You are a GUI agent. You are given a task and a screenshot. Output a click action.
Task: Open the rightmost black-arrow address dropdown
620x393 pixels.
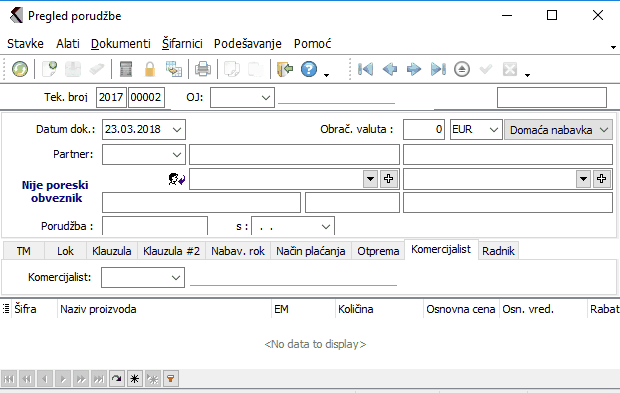coord(583,179)
